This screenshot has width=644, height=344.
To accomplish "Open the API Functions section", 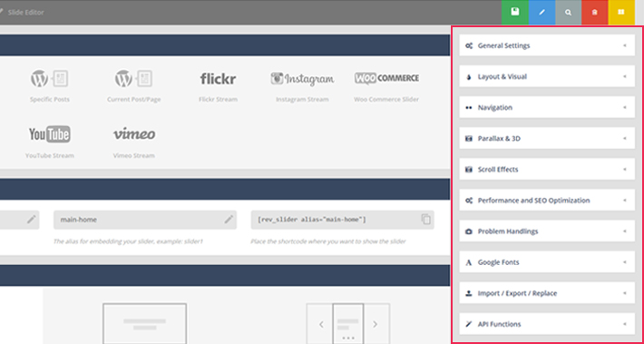I will click(547, 324).
